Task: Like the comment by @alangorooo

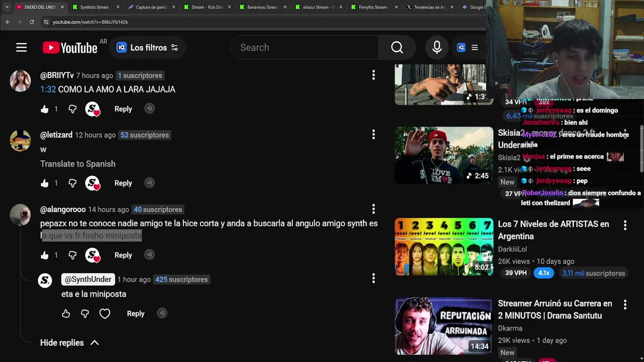Action: 45,255
